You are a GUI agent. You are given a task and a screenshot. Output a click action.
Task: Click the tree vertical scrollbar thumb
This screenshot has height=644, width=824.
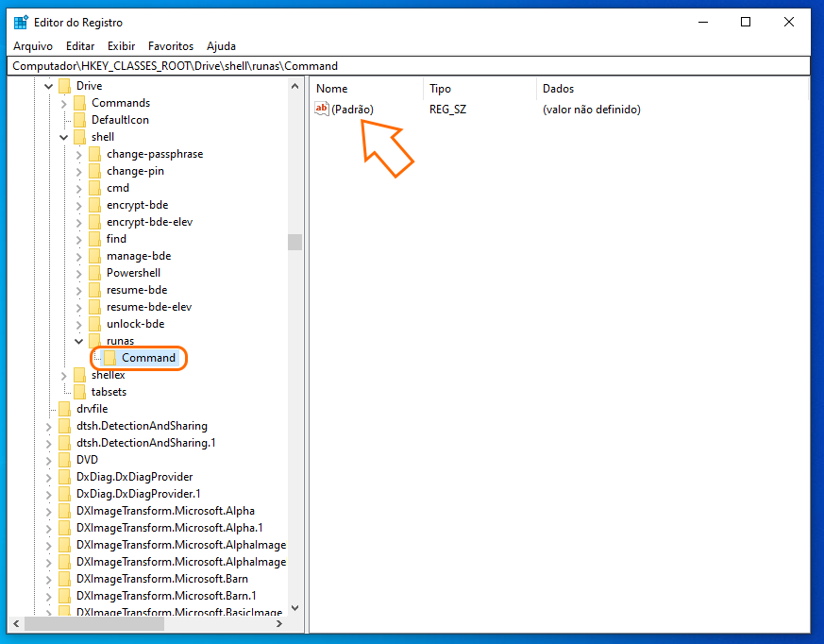point(294,243)
